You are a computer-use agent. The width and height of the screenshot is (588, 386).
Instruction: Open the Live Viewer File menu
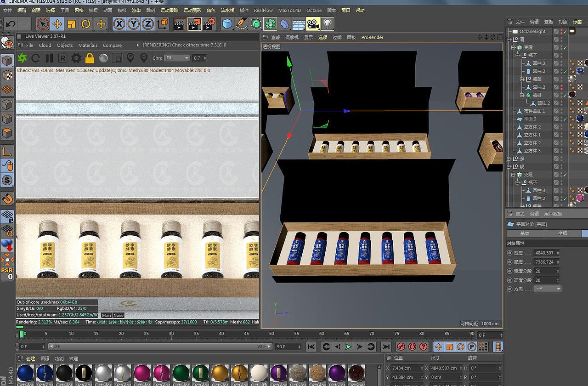[x=30, y=45]
